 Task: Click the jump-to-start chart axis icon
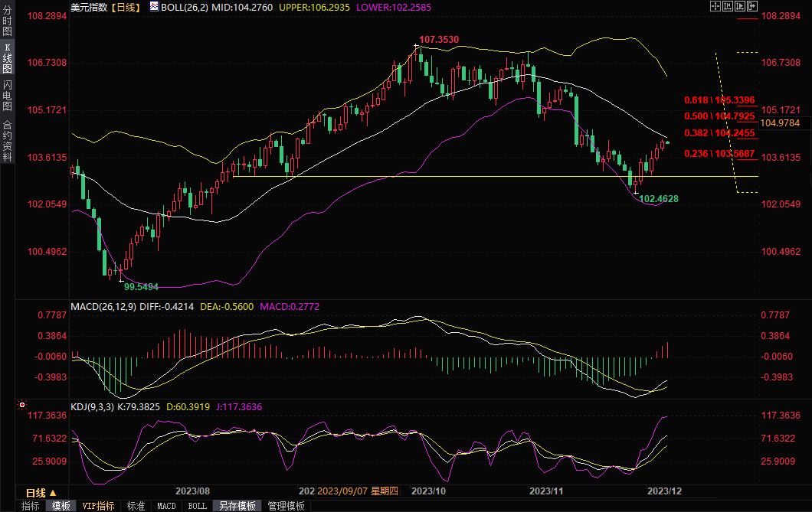[x=728, y=6]
